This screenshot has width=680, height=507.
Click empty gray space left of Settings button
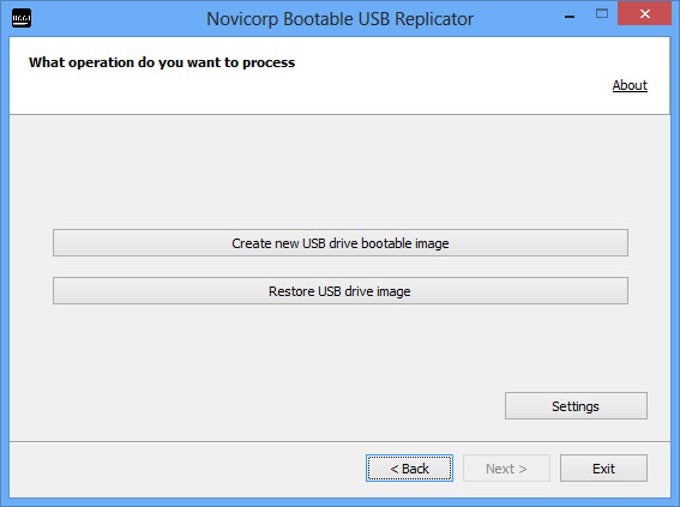tap(300, 406)
